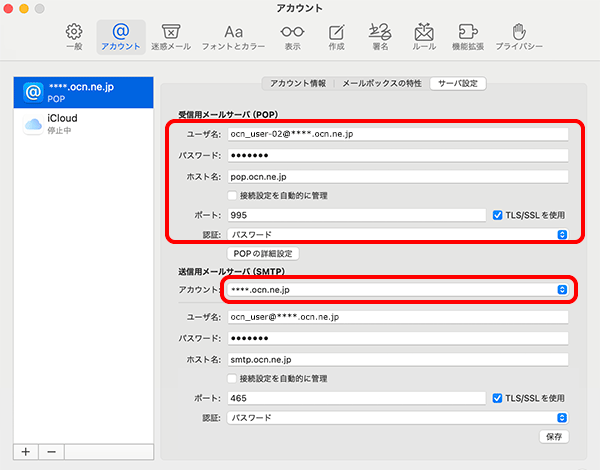This screenshot has height=470, width=600.
Task: Toggle SMTP 接続設定を自動的に管理 checkbox
Action: 232,379
